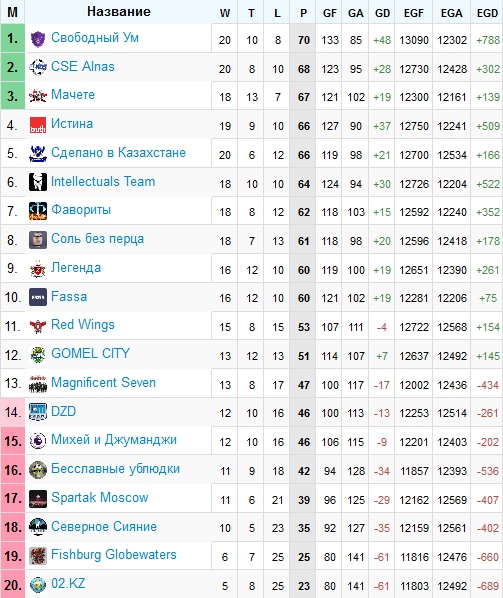Image resolution: width=503 pixels, height=598 pixels.
Task: Click the Название column header
Action: click(x=119, y=12)
